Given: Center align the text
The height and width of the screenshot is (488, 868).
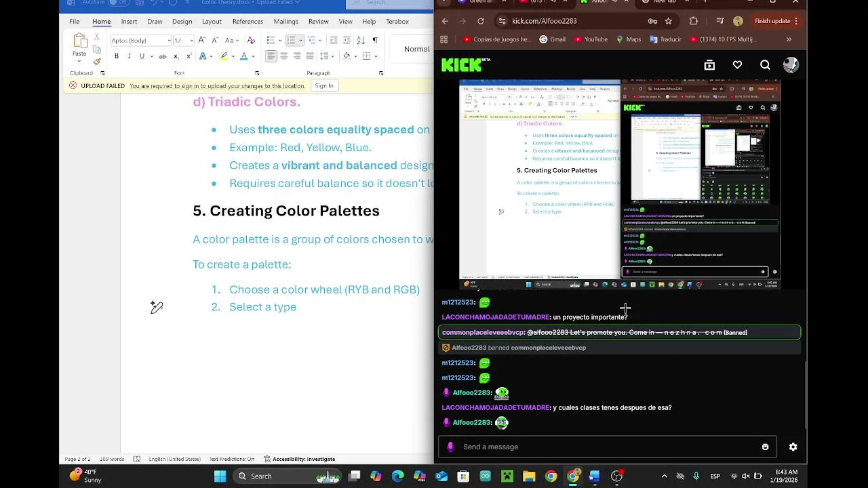Looking at the screenshot, I should (284, 56).
